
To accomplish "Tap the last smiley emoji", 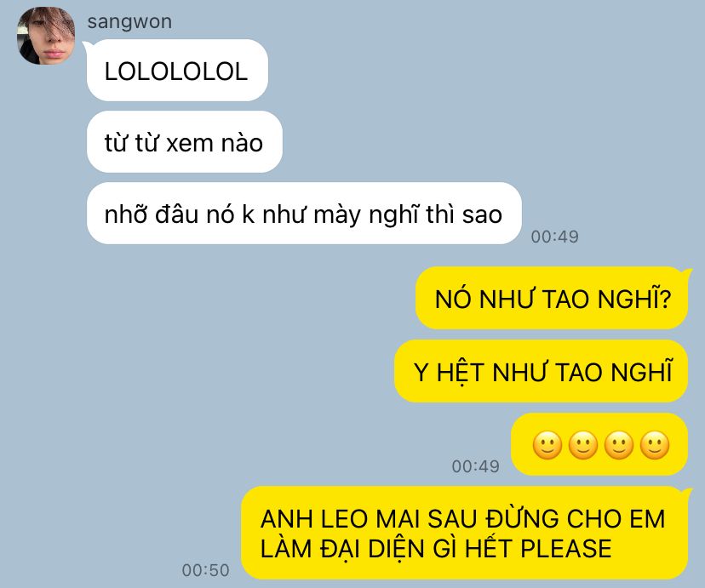I will click(x=655, y=445).
